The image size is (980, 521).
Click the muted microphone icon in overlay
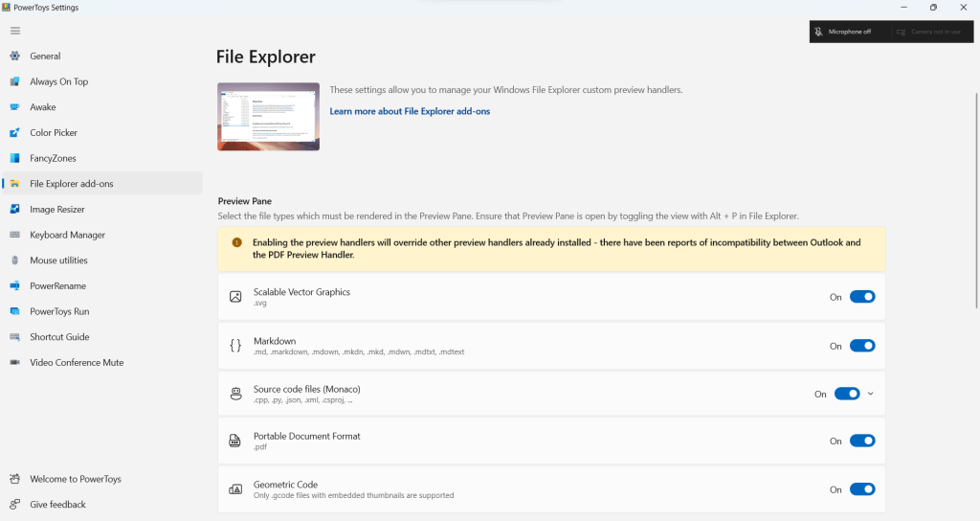point(818,32)
